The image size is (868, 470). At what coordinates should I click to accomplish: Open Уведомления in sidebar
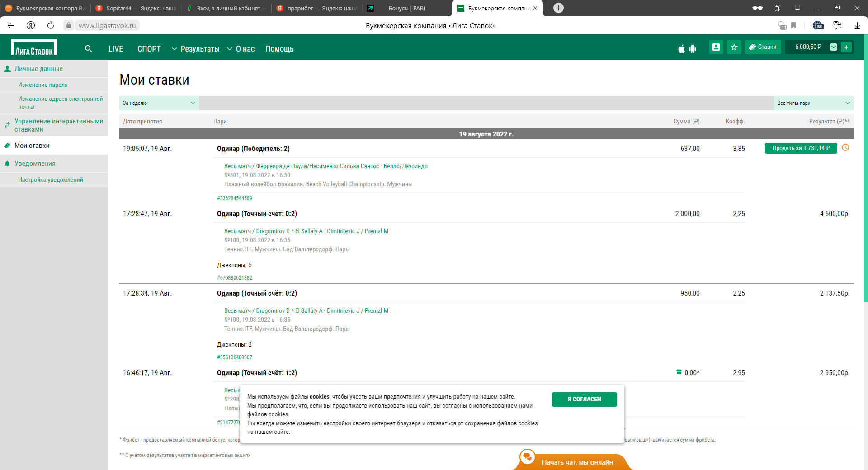point(35,164)
